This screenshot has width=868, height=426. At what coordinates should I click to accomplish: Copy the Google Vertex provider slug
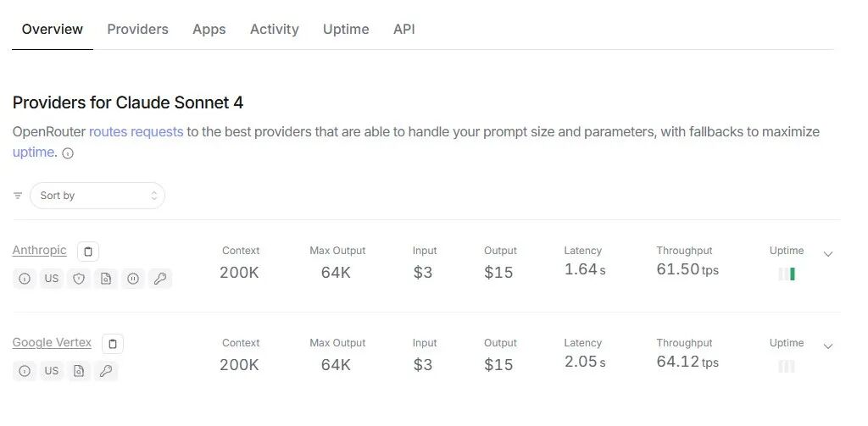114,344
